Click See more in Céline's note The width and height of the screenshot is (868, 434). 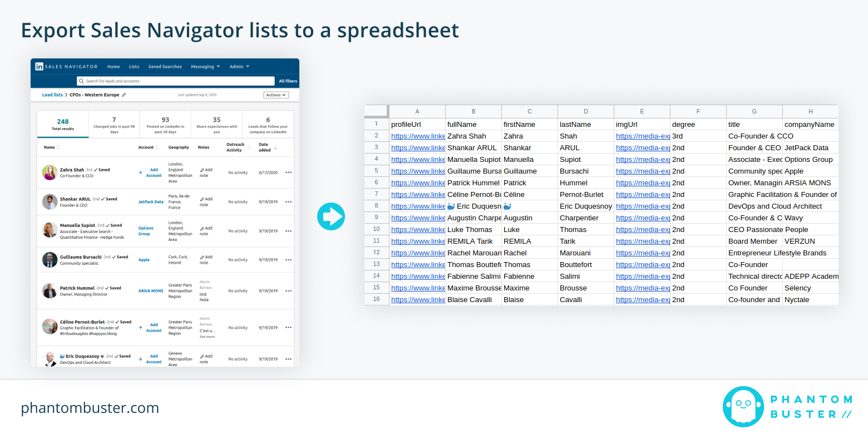click(x=207, y=337)
